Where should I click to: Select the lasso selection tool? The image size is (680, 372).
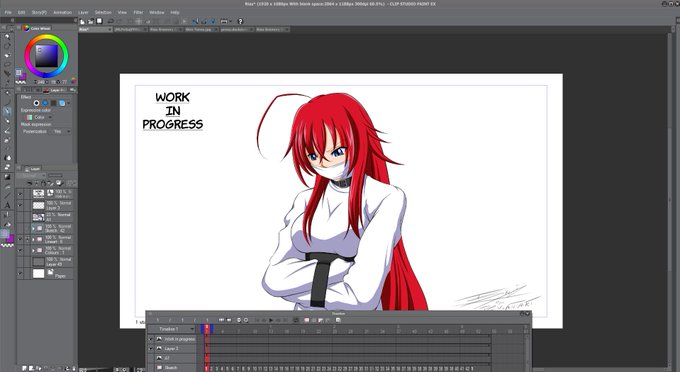point(7,65)
